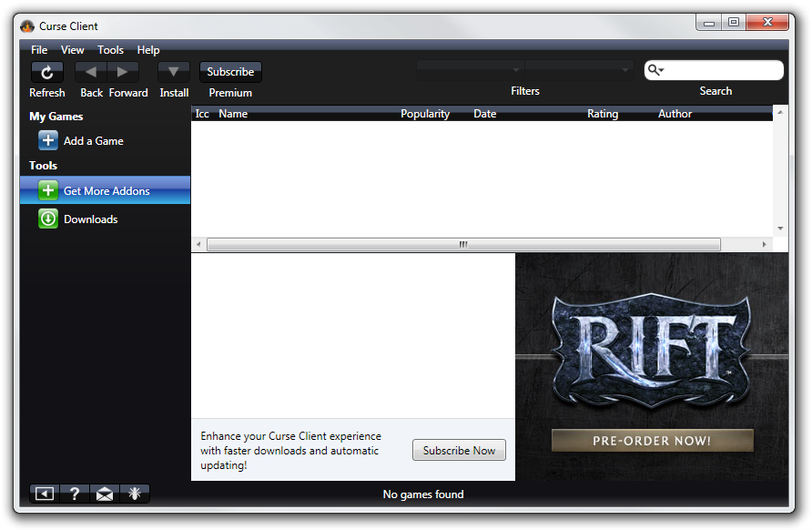Open the first Filters dropdown
812x530 pixels.
470,69
